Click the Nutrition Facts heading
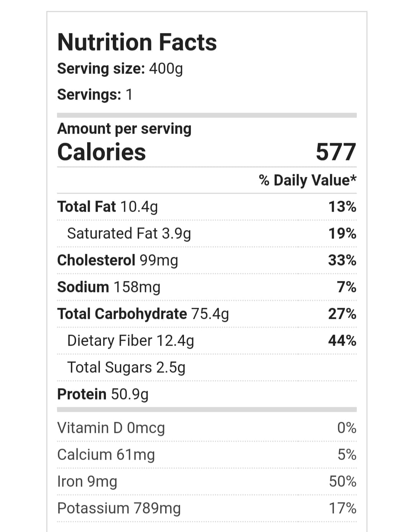 (137, 42)
